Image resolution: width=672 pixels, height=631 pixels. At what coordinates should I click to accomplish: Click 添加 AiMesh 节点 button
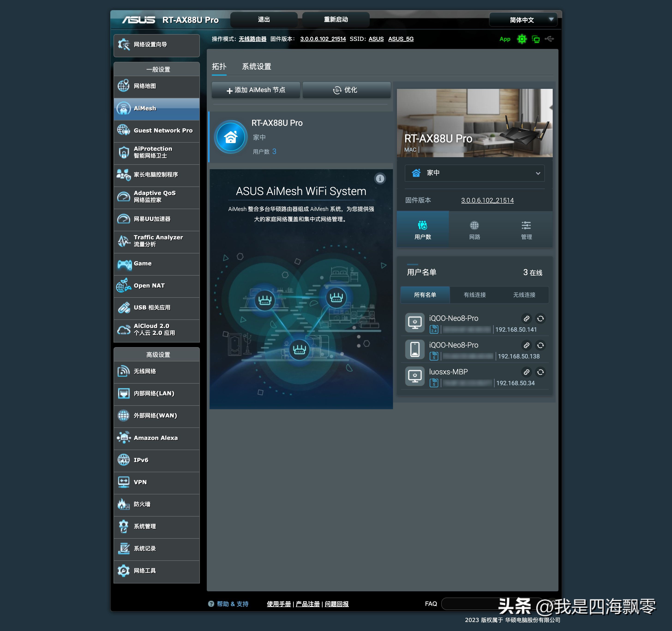pos(256,90)
